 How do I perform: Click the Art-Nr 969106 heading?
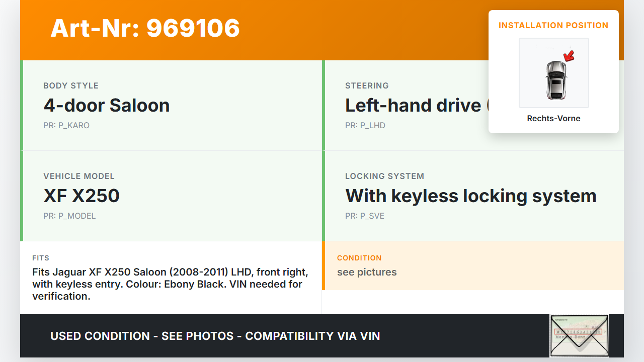click(x=145, y=28)
